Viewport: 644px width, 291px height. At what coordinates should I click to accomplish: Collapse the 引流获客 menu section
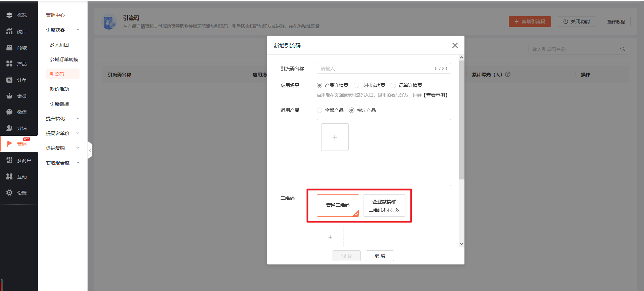click(78, 30)
